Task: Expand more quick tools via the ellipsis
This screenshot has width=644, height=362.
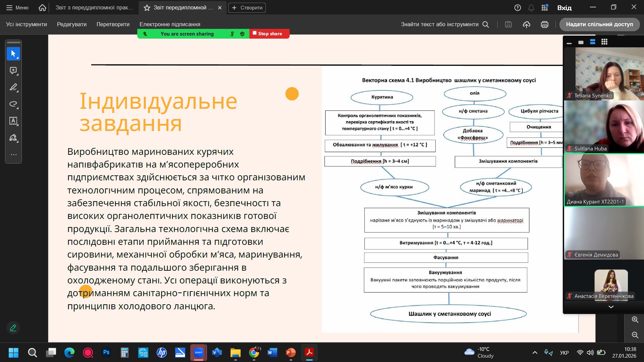Action: [x=13, y=155]
